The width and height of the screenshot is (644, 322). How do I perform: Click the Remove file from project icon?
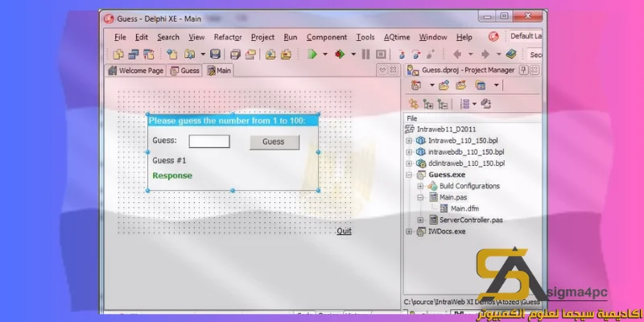(286, 54)
